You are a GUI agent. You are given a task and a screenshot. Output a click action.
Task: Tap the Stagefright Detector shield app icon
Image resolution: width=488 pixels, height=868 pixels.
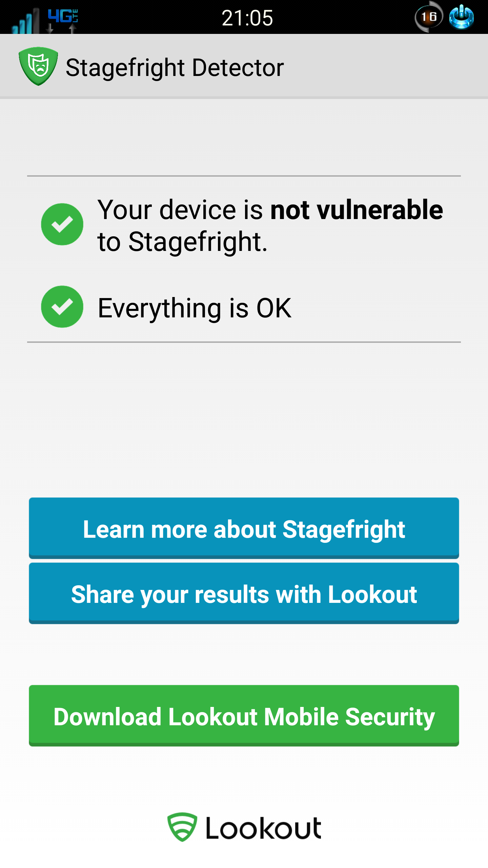tap(38, 66)
